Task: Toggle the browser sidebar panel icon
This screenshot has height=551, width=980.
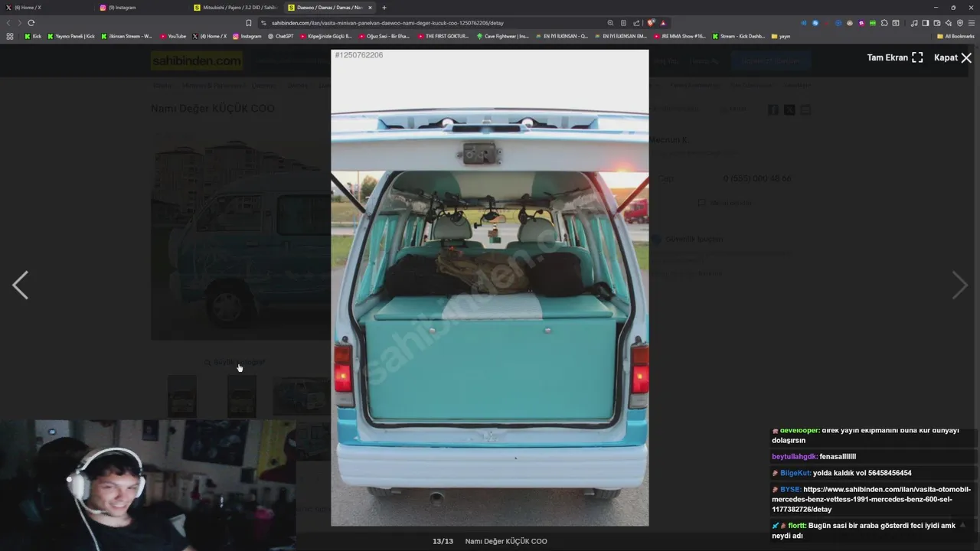Action: [925, 23]
